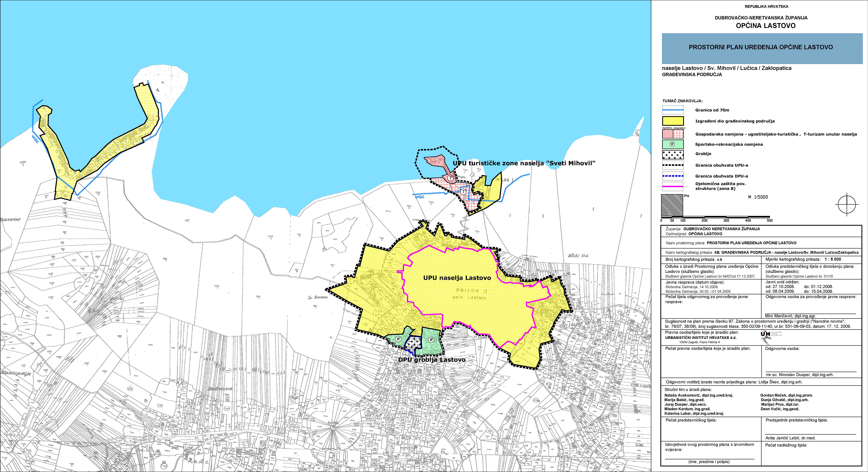Click the circled R symbol in the legend

pyautogui.click(x=673, y=144)
